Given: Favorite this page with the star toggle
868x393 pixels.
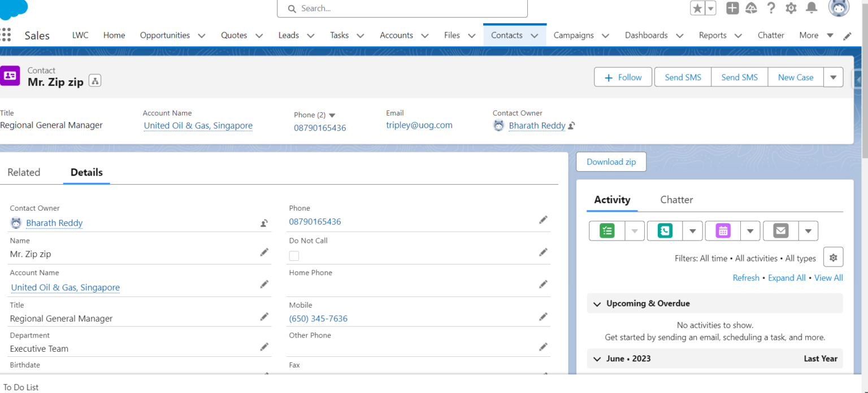Looking at the screenshot, I should click(697, 8).
